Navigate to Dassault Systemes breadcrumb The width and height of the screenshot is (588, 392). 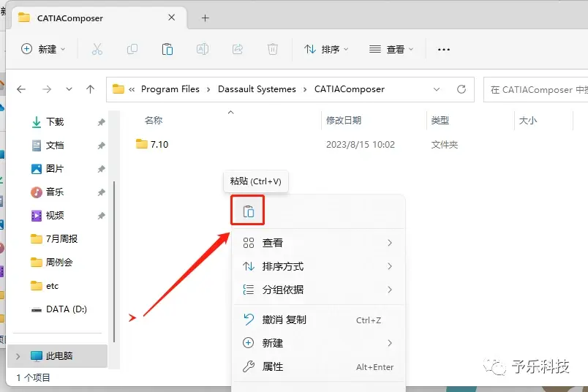point(257,89)
